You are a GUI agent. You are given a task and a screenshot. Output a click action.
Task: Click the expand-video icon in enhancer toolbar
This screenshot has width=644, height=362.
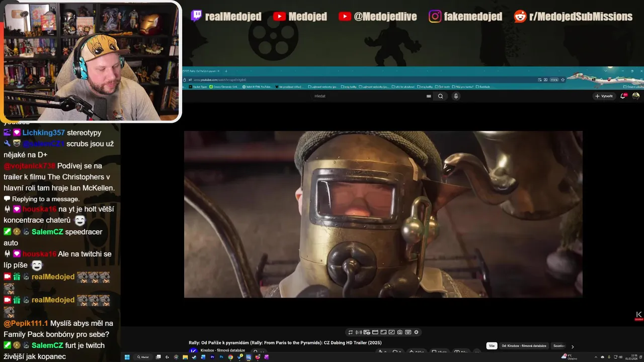pos(383,332)
